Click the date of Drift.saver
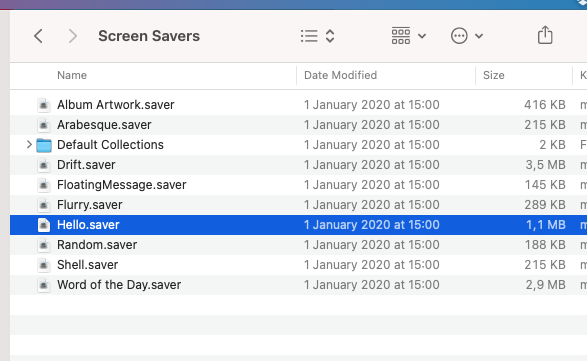Image resolution: width=587 pixels, height=361 pixels. (x=371, y=165)
